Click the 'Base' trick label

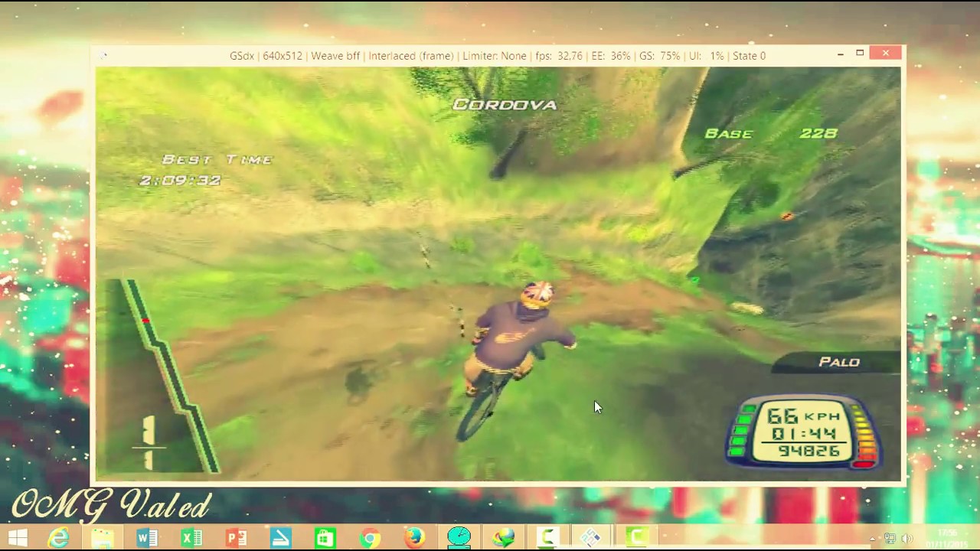coord(728,133)
